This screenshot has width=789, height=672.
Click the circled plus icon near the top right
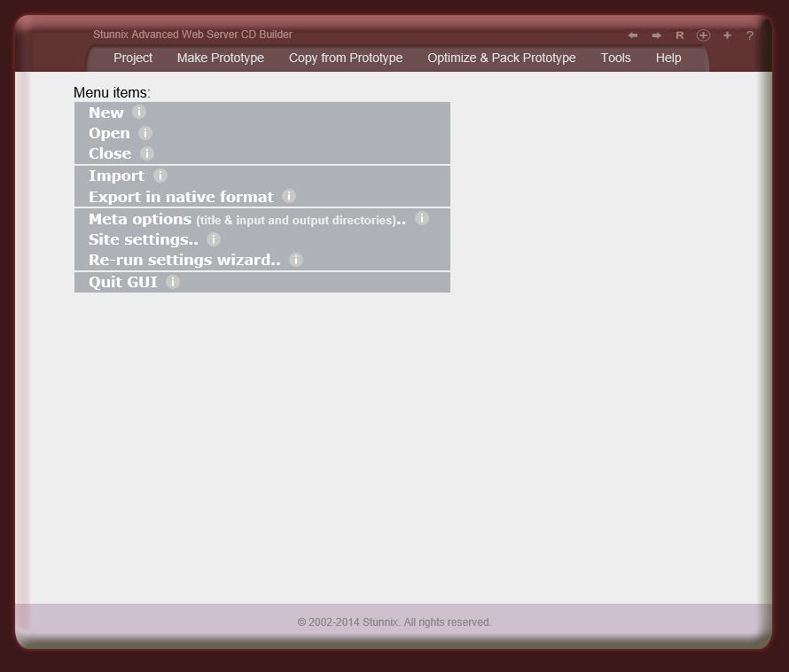pyautogui.click(x=703, y=35)
